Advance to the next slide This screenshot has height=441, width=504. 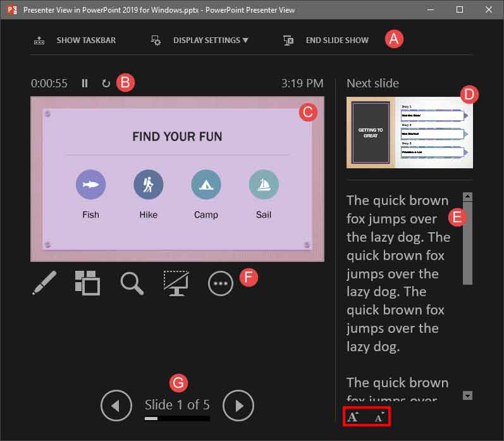point(238,405)
